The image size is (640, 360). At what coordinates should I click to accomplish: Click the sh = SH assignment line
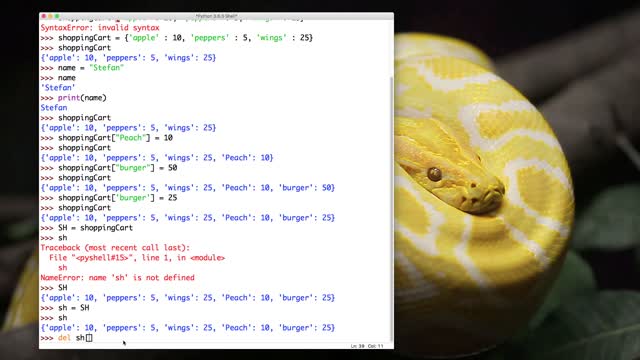pos(64,308)
